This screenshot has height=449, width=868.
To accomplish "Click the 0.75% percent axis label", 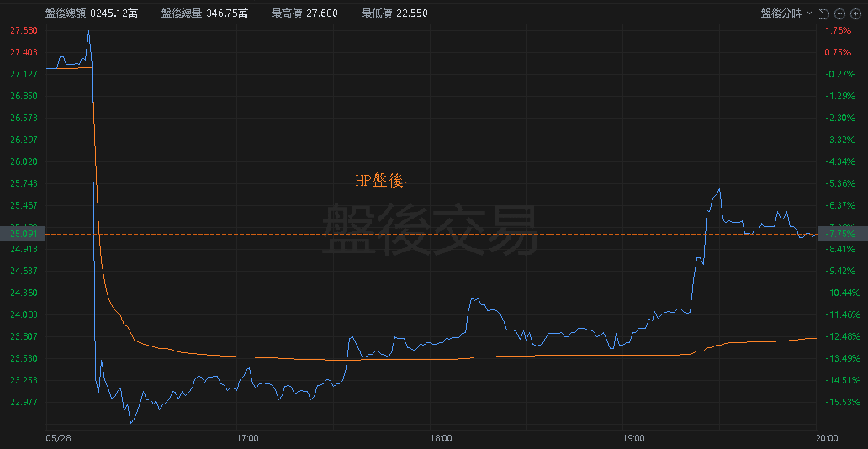I will (x=838, y=52).
